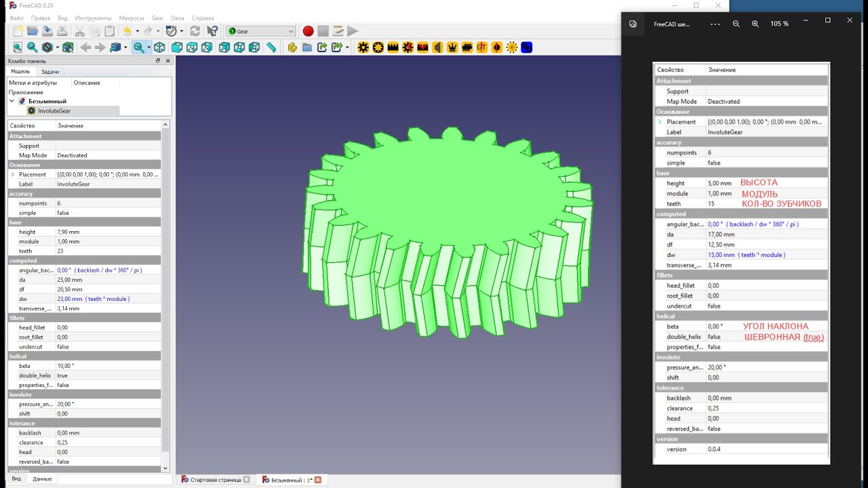Click the involute rack toolbar icon
This screenshot has height=488, width=868.
(393, 47)
